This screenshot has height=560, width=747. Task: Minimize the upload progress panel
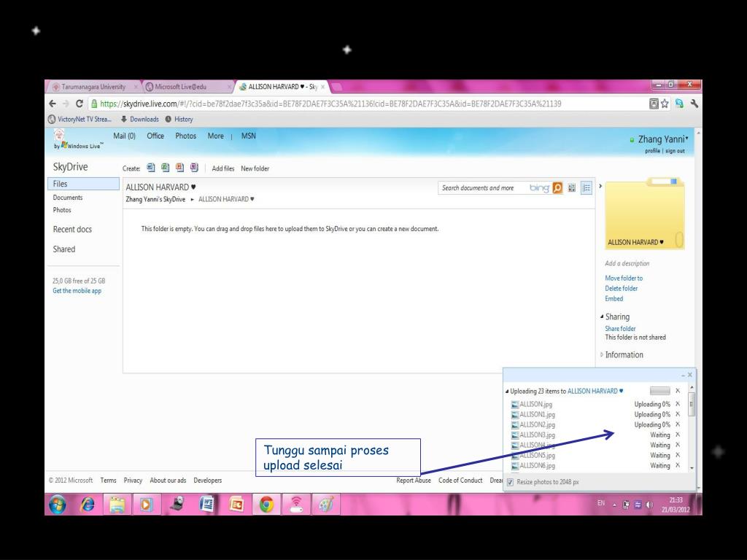tap(683, 376)
